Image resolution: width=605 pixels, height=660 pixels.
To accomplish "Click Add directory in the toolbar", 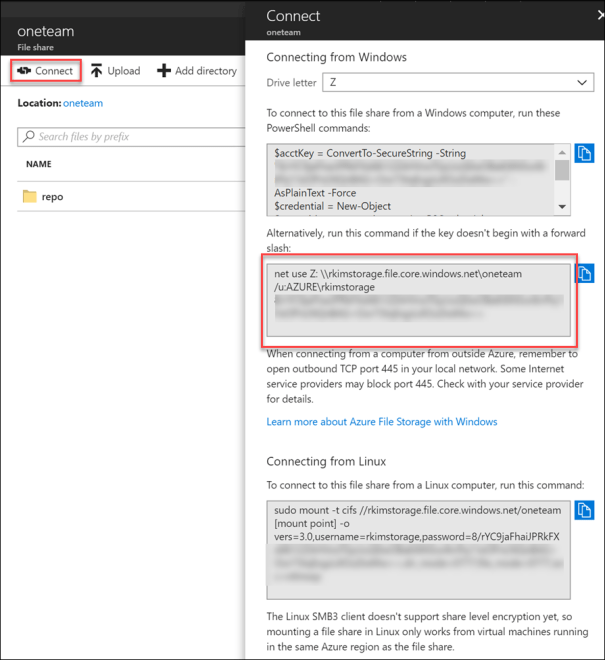I will click(197, 71).
